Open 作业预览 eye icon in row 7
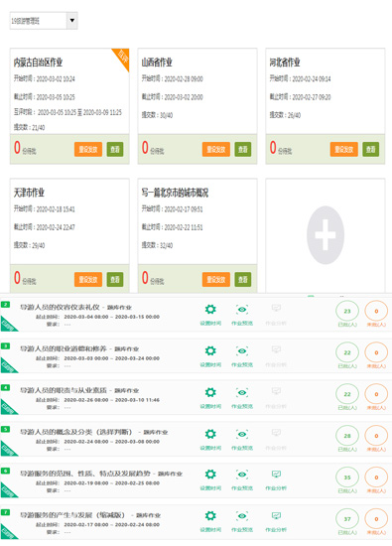392x546 pixels. tap(242, 515)
